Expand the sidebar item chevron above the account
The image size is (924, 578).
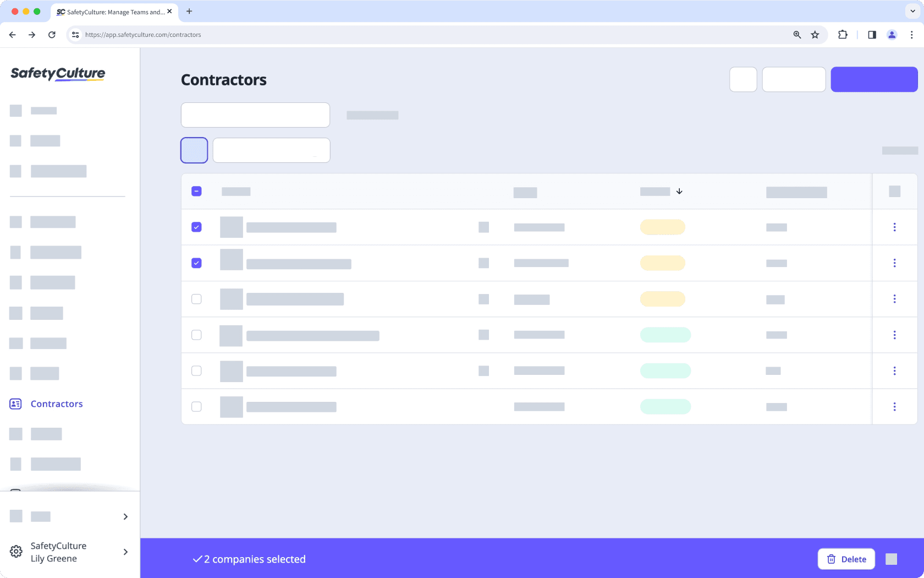(125, 516)
